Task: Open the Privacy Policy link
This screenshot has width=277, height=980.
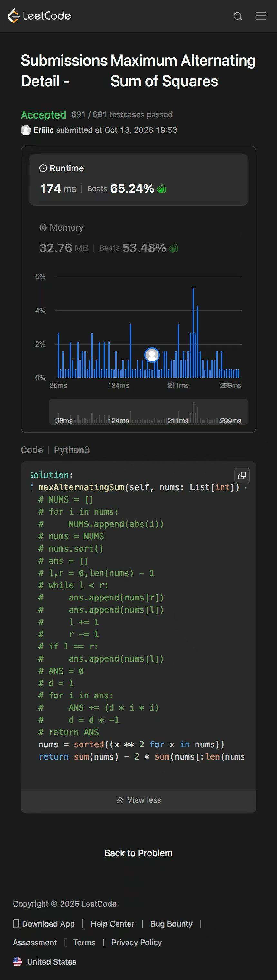Action: (137, 943)
